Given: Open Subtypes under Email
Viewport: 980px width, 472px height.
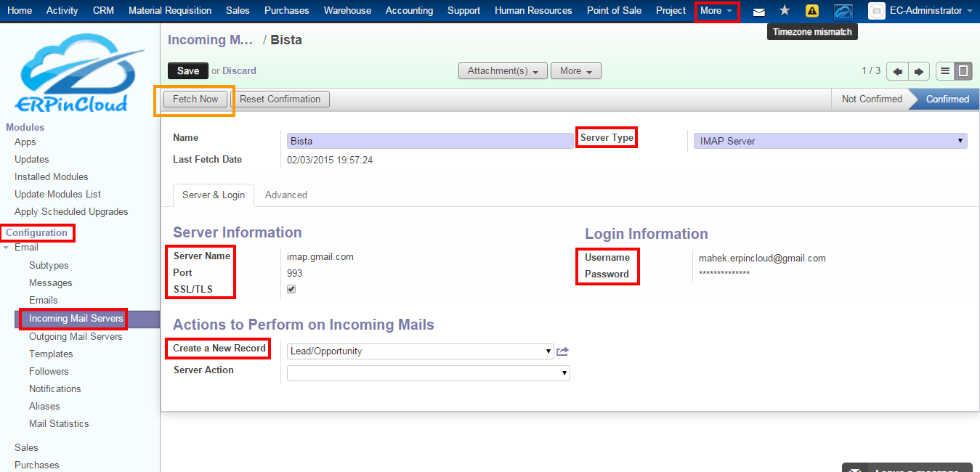Looking at the screenshot, I should (49, 266).
